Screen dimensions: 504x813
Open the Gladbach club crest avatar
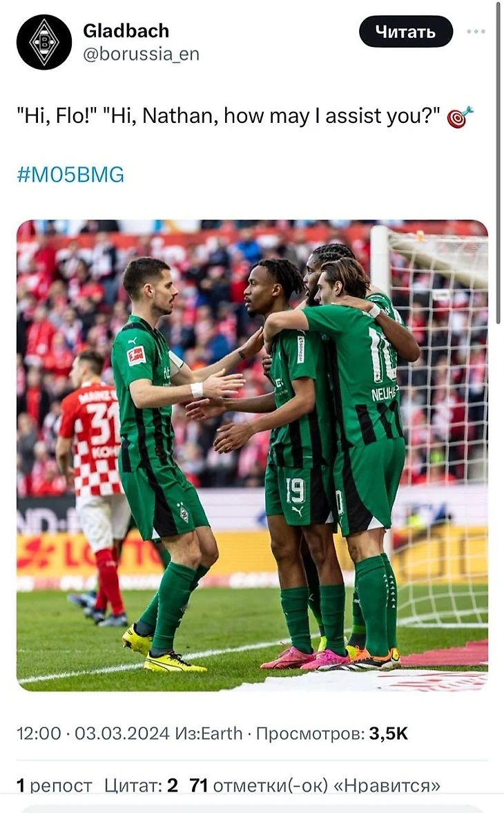(44, 42)
